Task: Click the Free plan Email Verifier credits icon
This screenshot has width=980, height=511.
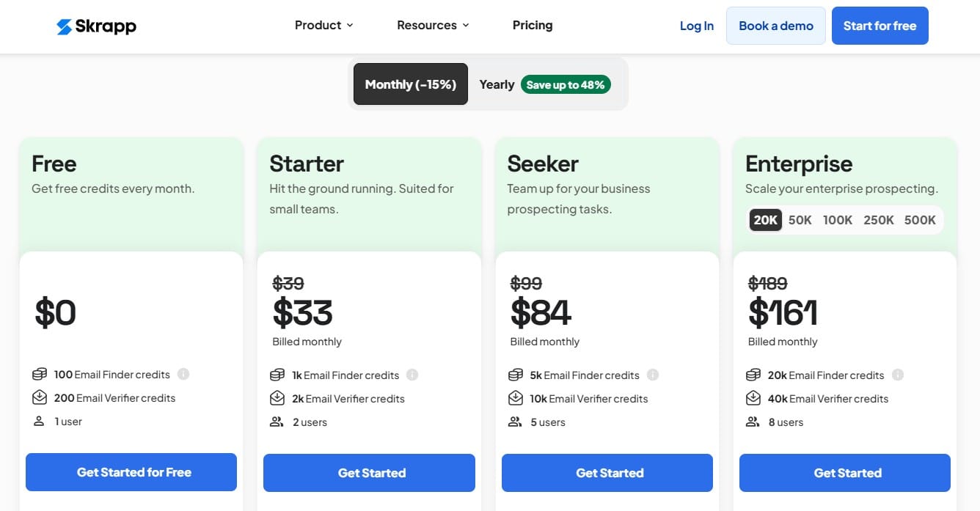Action: [40, 397]
